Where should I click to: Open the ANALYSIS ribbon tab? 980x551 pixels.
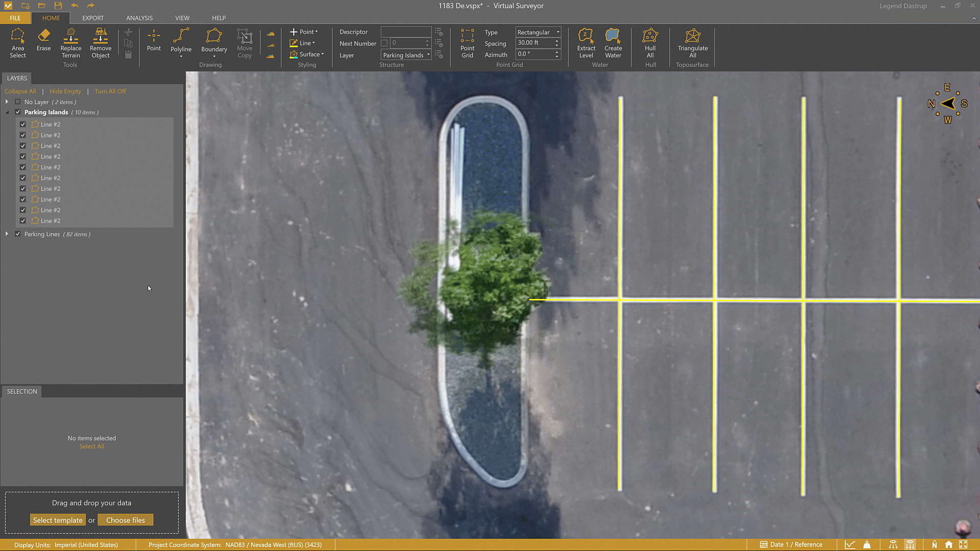click(x=139, y=18)
